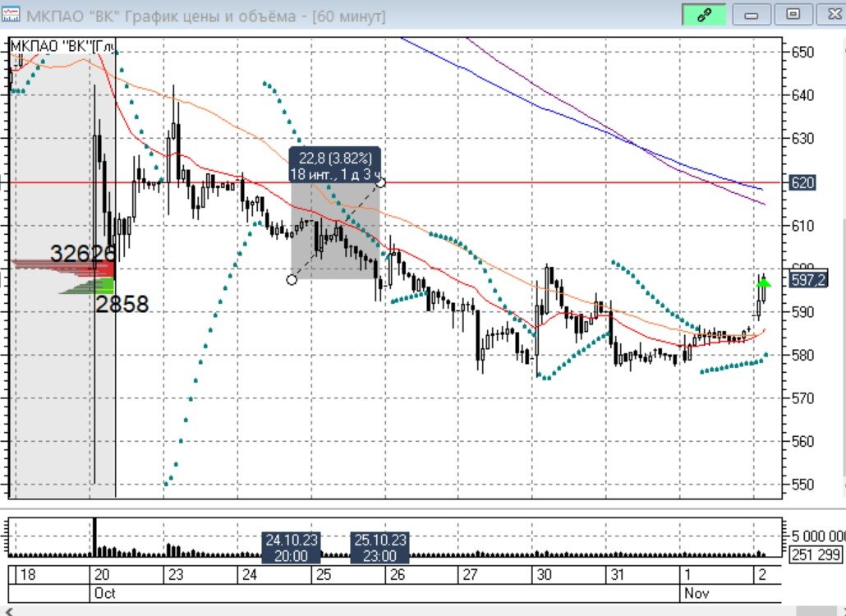Click the left scroll arrow on the horizontal scrollbar

[8, 611]
